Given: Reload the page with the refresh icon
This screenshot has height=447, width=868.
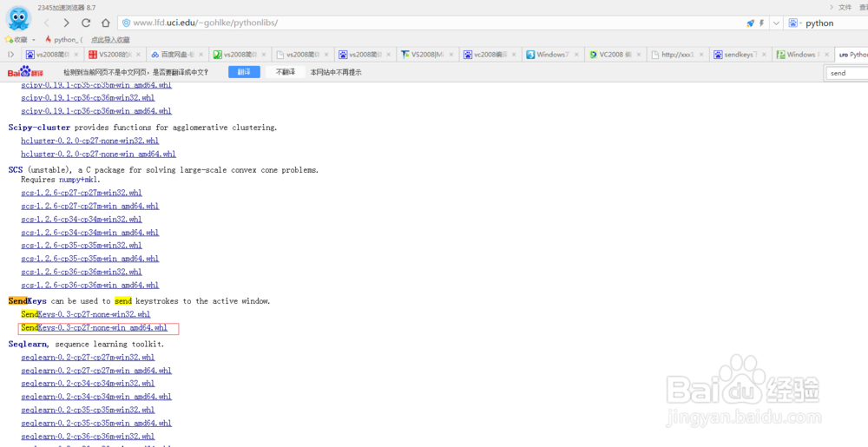Looking at the screenshot, I should (x=86, y=23).
